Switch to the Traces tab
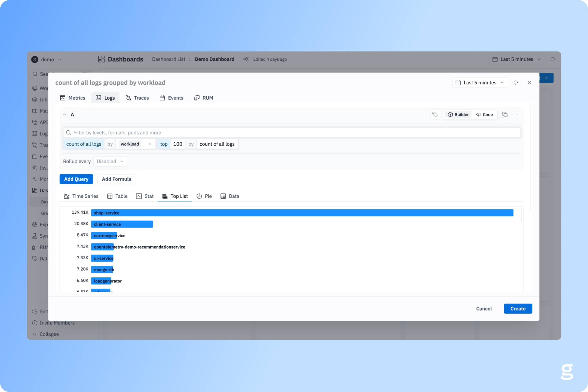This screenshot has height=392, width=588. [137, 98]
